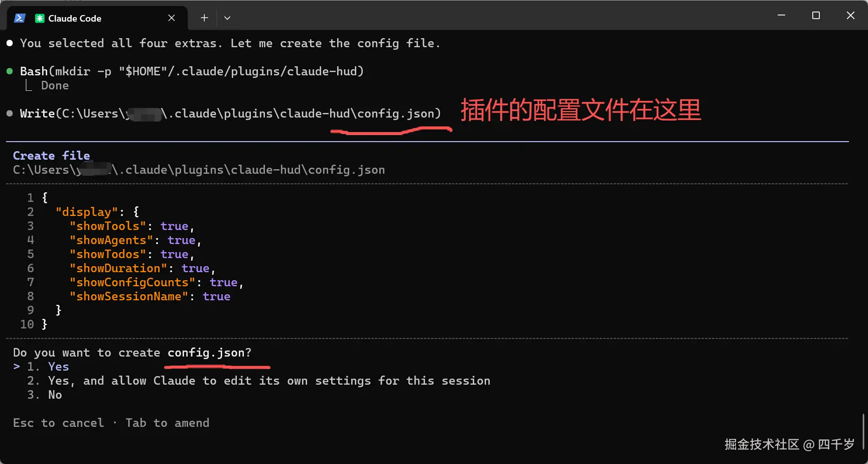
Task: Close the terminal window
Action: [850, 16]
